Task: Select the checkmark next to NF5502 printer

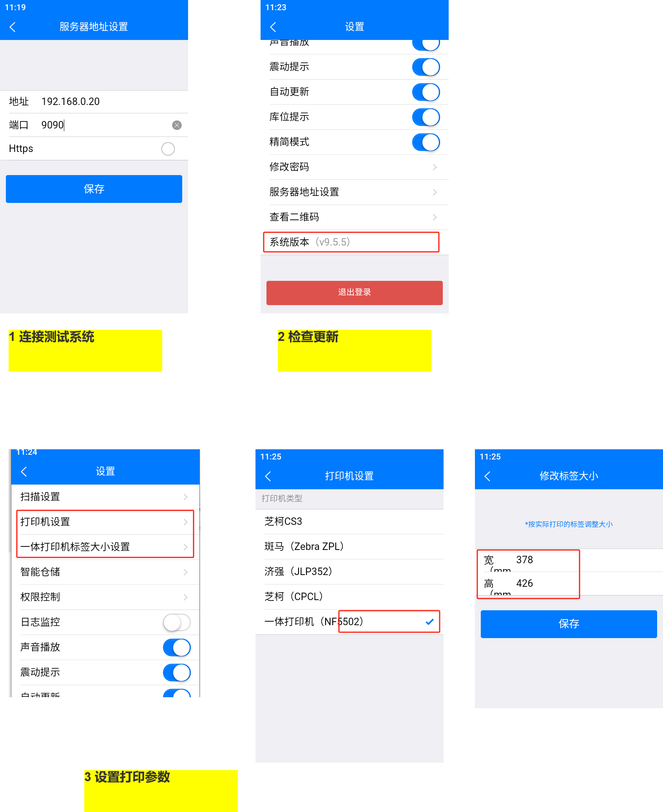Action: (429, 622)
